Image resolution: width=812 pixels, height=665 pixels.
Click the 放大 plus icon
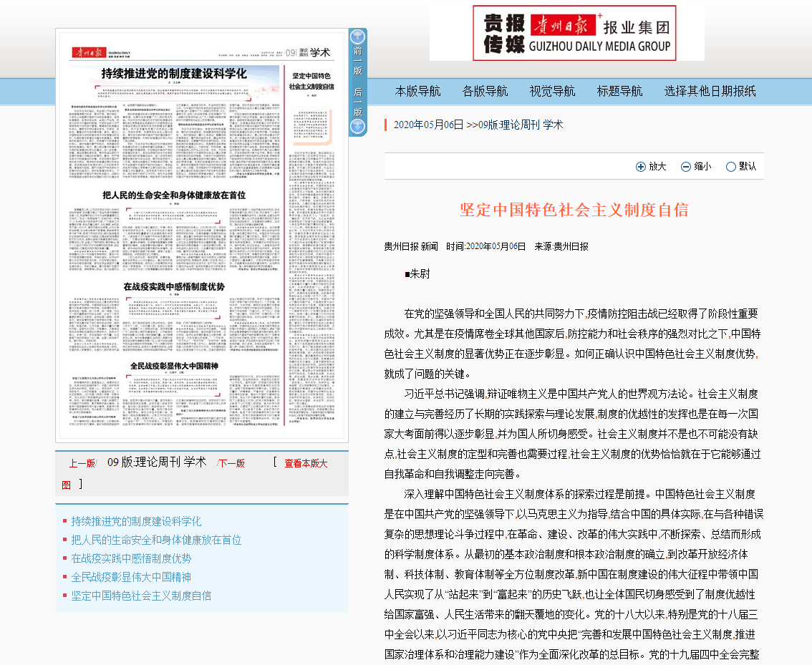pyautogui.click(x=640, y=167)
